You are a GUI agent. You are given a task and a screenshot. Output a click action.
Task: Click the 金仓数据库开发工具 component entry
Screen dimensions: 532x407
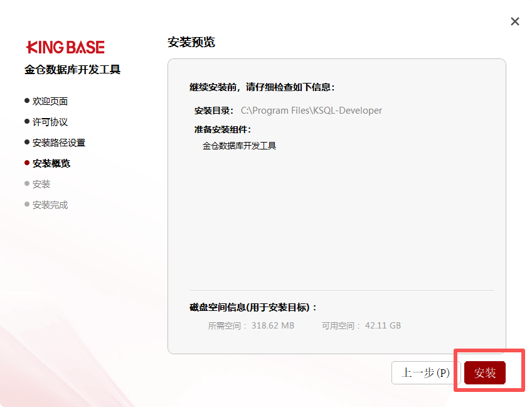[x=239, y=146]
